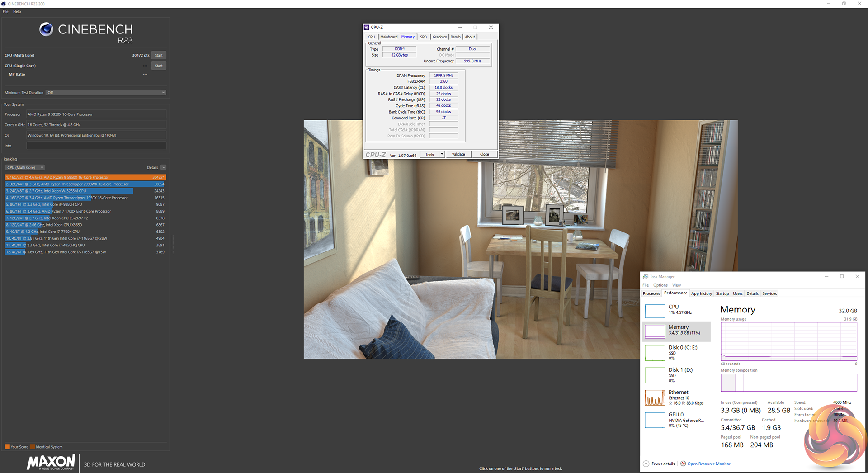Select the Xeon W-3265M ranking row
This screenshot has height=473, width=868.
click(85, 191)
